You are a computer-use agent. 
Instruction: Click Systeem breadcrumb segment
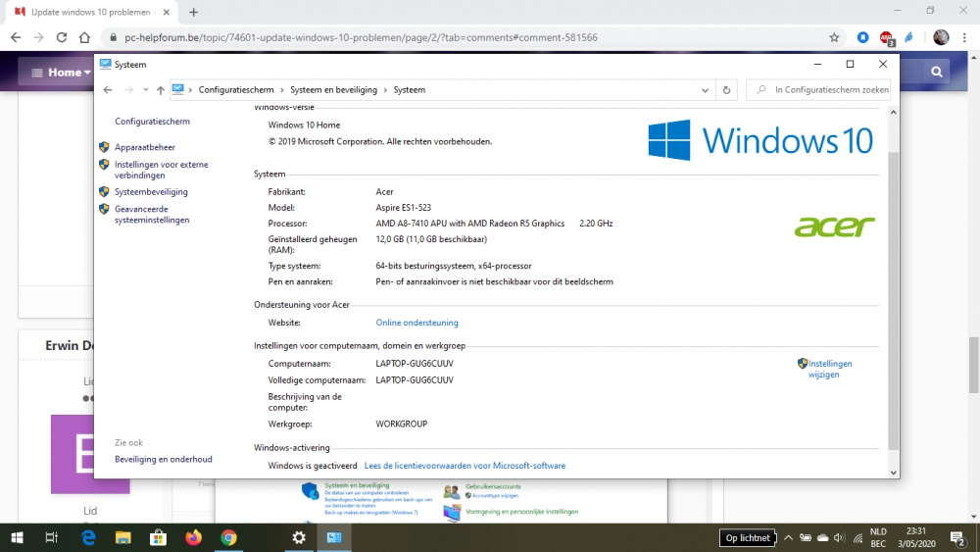coord(410,90)
